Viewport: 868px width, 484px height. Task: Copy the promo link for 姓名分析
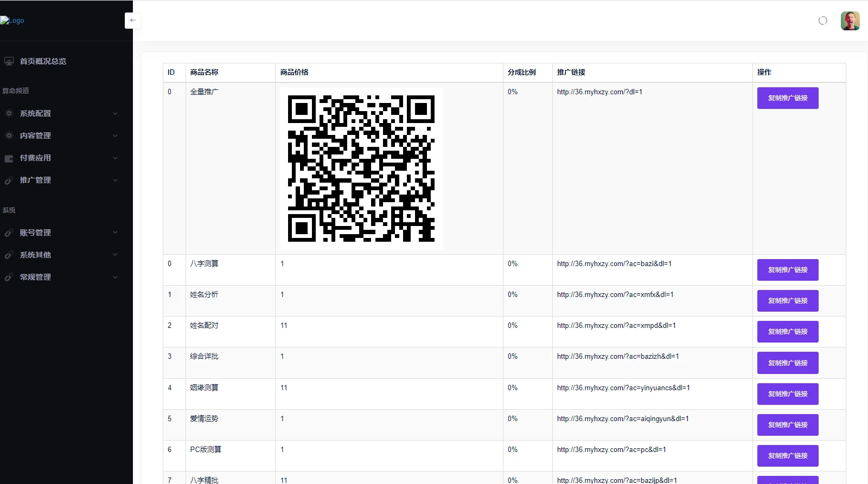pyautogui.click(x=787, y=301)
